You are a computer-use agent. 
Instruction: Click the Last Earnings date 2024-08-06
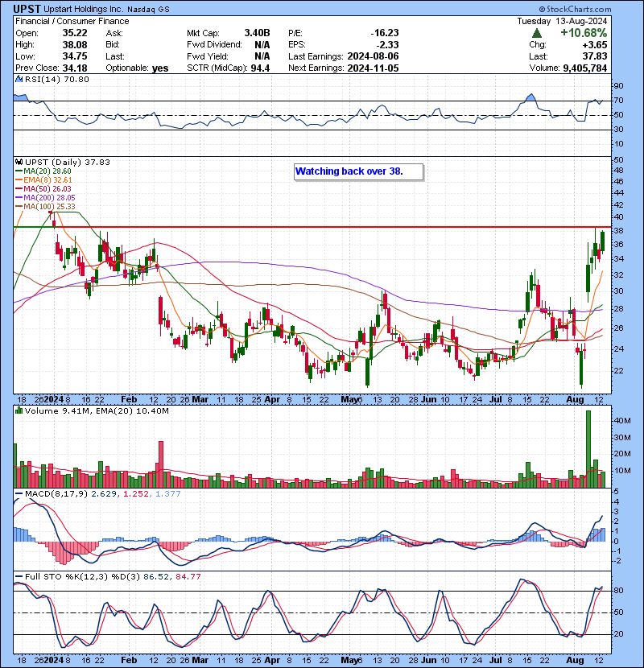(373, 56)
